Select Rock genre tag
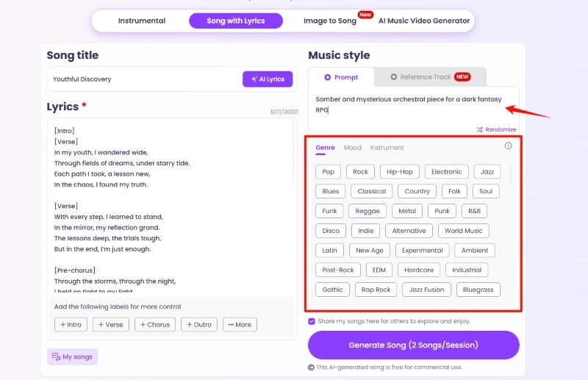The image size is (588, 380). pos(360,172)
